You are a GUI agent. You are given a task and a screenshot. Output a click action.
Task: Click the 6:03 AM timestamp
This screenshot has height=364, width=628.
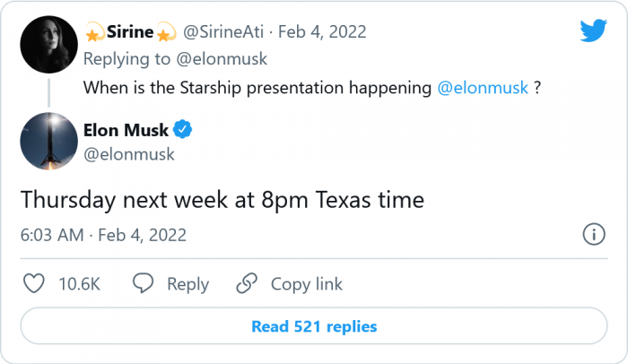[x=52, y=235]
